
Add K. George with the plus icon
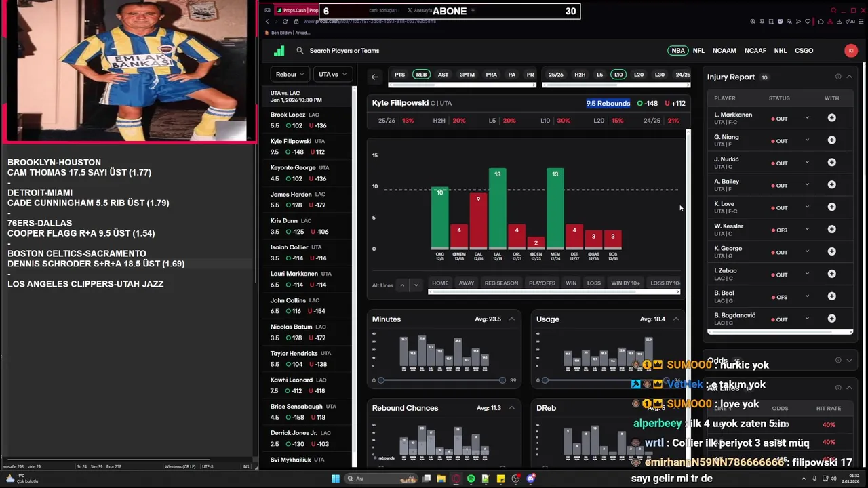pyautogui.click(x=831, y=252)
